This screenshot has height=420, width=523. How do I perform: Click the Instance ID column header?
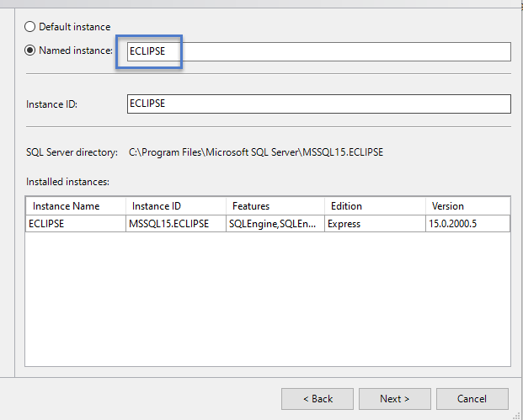[176, 206]
